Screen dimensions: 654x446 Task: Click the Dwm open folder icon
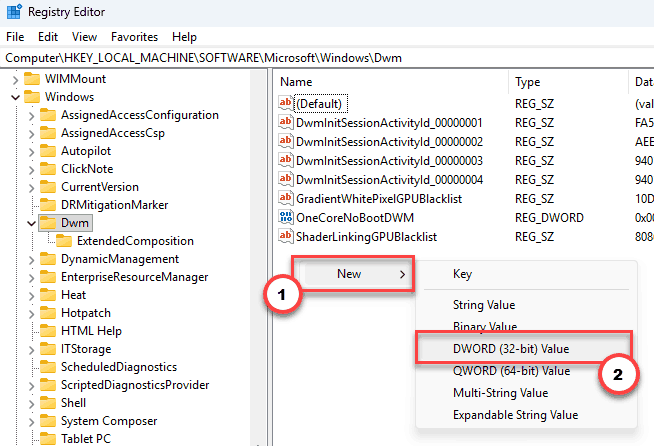[x=48, y=223]
